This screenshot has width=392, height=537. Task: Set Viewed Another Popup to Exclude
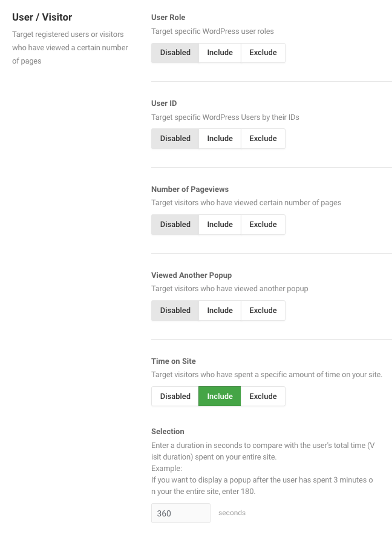coord(263,311)
